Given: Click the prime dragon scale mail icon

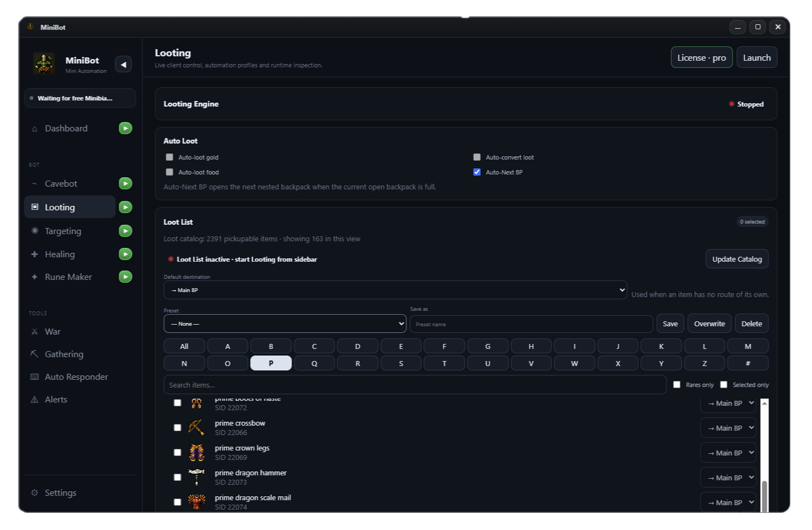Looking at the screenshot, I should pos(197,502).
